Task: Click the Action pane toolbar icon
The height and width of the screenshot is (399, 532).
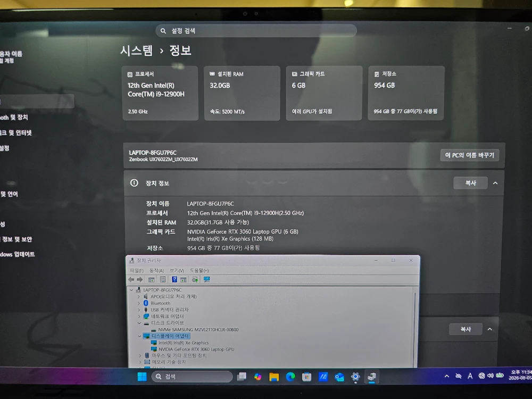Action: point(184,280)
